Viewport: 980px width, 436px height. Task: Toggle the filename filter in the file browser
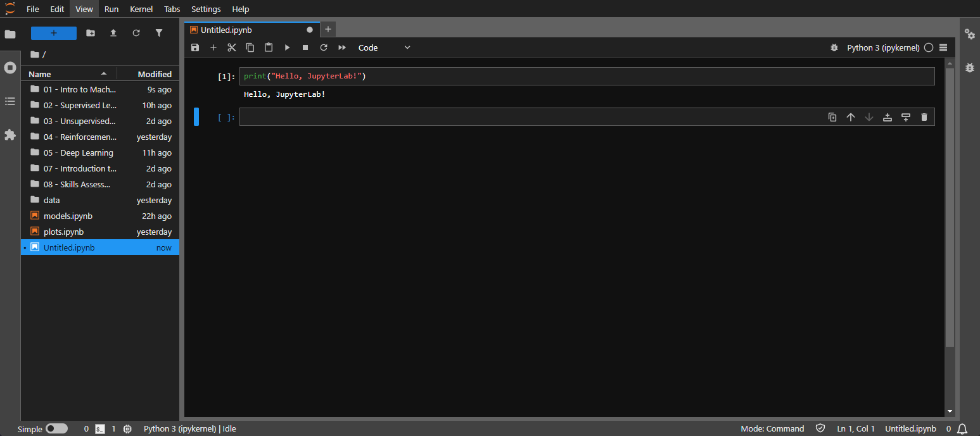tap(159, 32)
